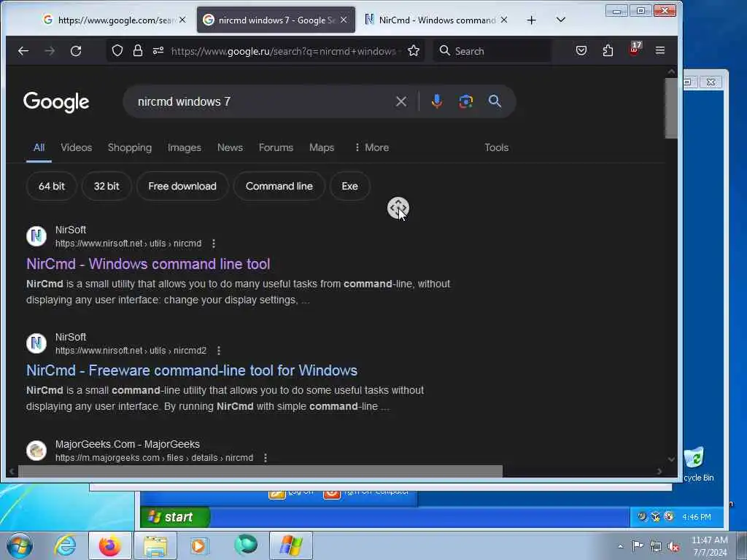Clear the Google search query
The height and width of the screenshot is (560, 747).
click(401, 101)
